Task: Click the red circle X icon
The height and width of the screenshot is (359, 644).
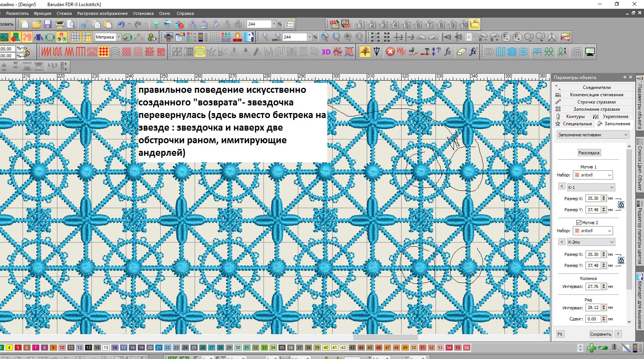Action: coord(390,52)
